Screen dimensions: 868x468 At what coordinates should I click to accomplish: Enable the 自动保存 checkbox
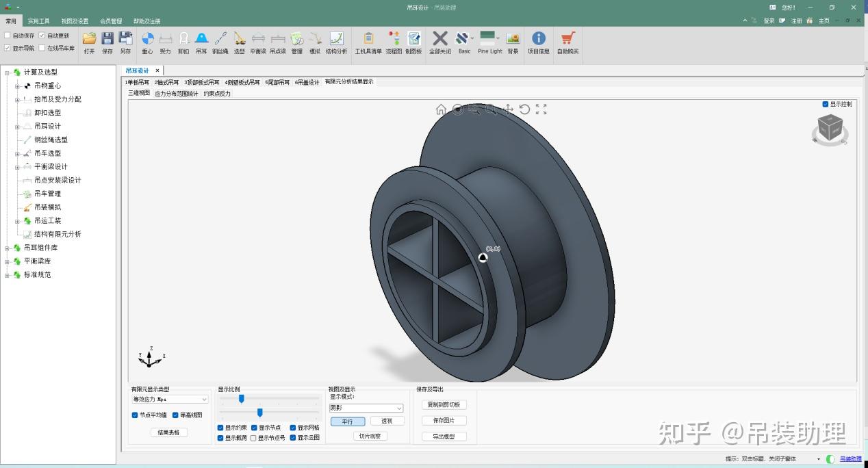point(8,36)
